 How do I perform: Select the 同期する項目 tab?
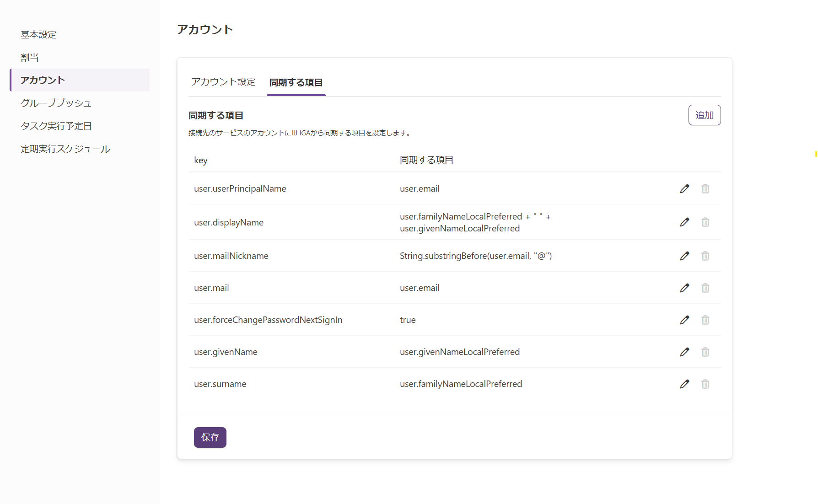pyautogui.click(x=296, y=83)
